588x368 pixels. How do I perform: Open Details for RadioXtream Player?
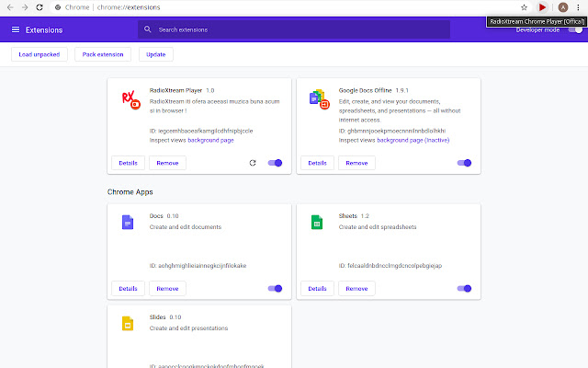click(129, 163)
